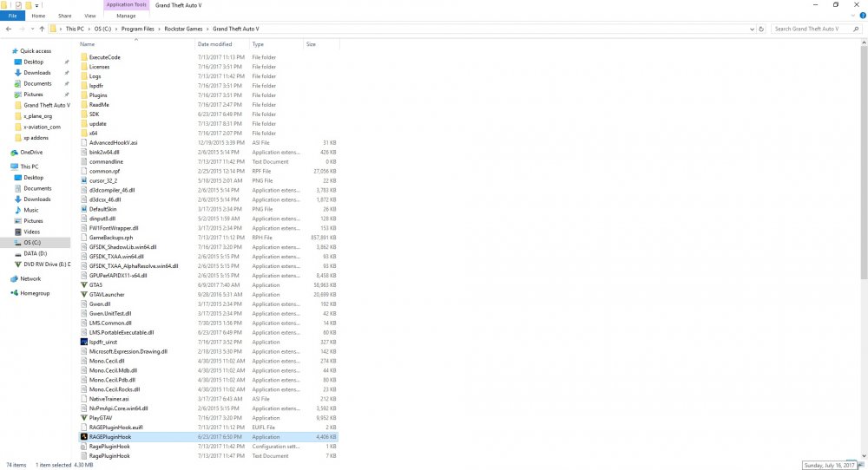Select DATA (D:) drive in sidebar
The height and width of the screenshot is (470, 868).
[35, 253]
